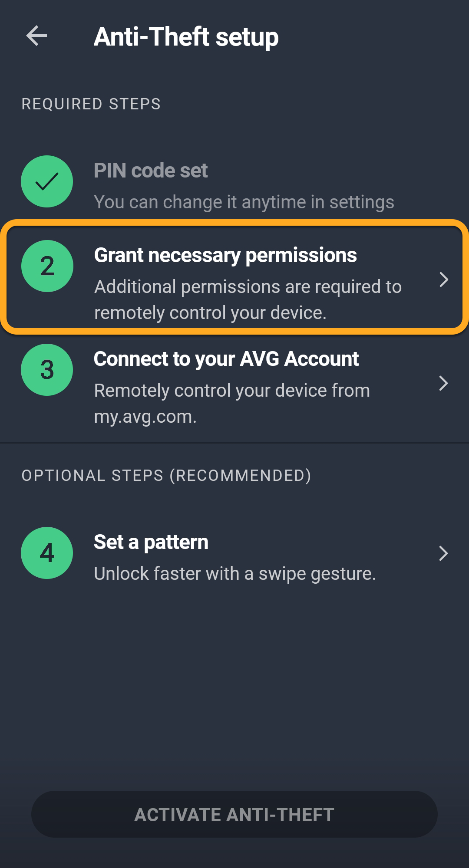Click the Anti-Theft setup header title
Screen dimensions: 469x868
[186, 37]
